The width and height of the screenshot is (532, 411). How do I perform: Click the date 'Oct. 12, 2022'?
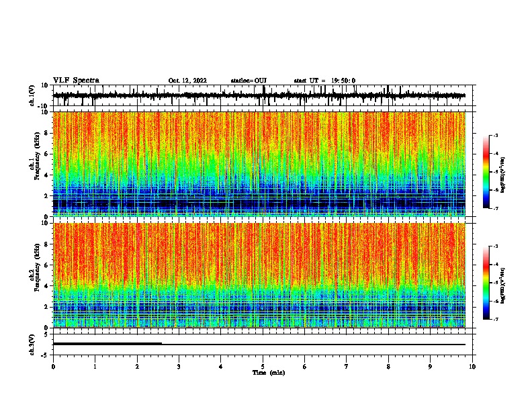[187, 81]
